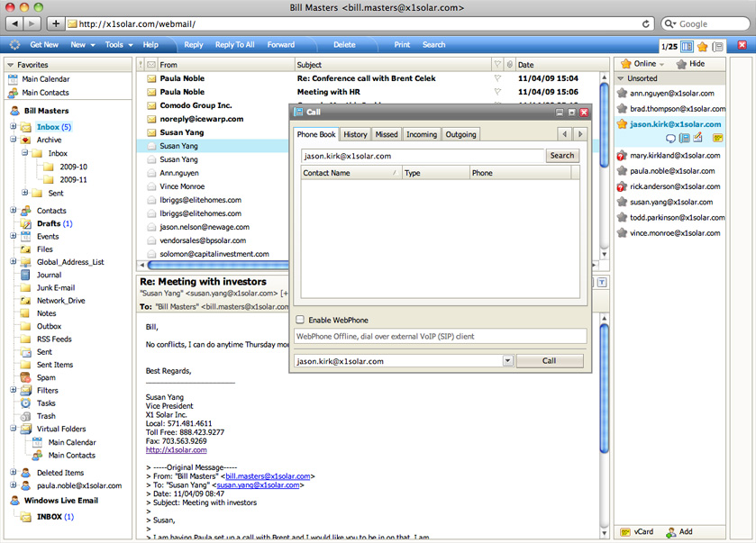Enable the WebPhone checkbox
756x543 pixels.
(x=300, y=320)
